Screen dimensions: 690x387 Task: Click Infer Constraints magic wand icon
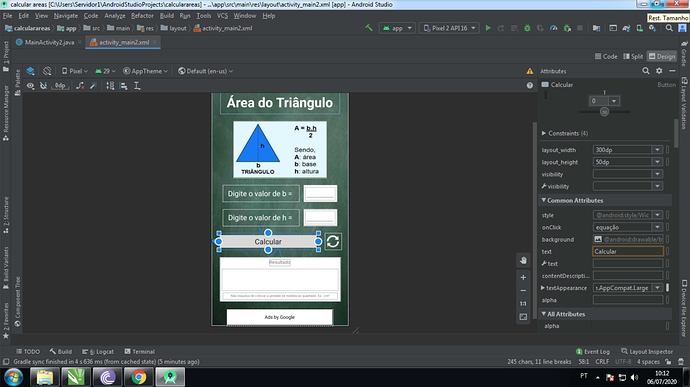[x=93, y=86]
